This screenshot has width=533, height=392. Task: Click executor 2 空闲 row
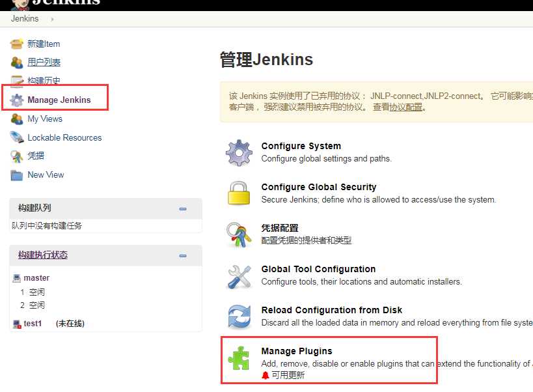(33, 305)
